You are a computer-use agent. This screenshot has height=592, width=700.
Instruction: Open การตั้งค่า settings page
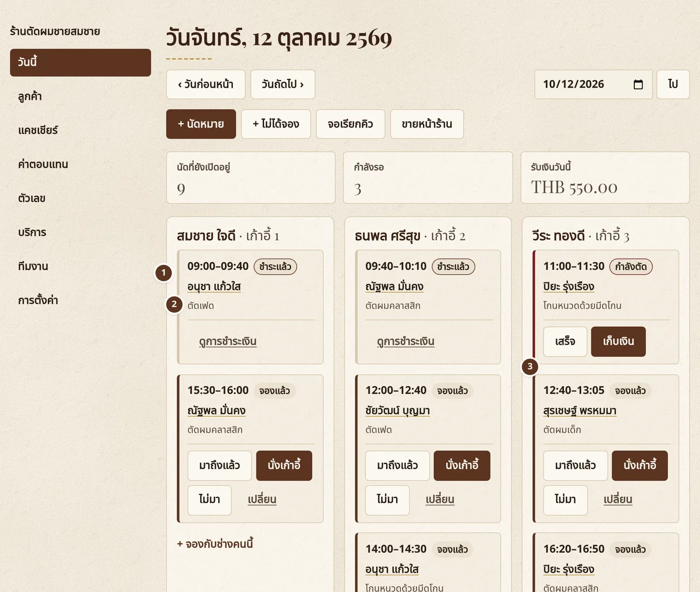click(80, 300)
